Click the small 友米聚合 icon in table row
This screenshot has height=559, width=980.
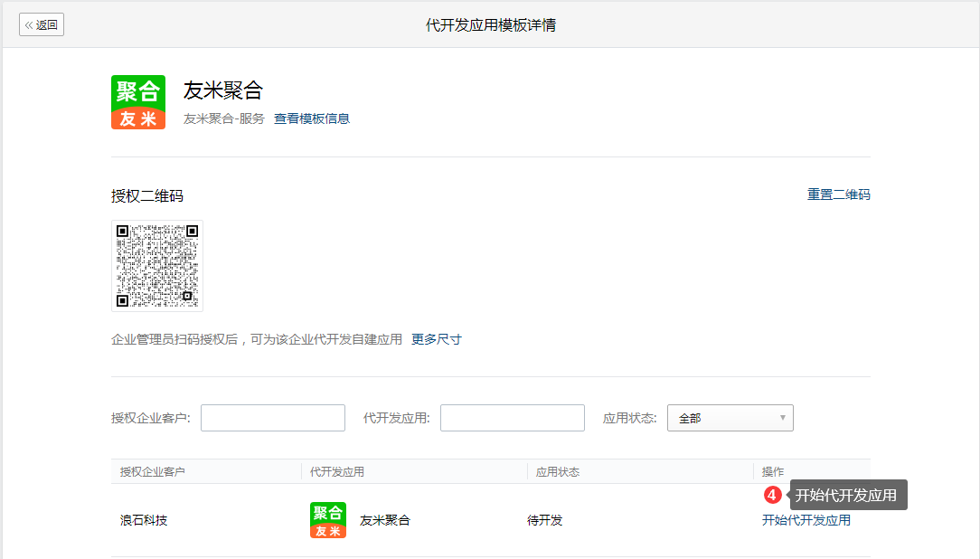328,520
